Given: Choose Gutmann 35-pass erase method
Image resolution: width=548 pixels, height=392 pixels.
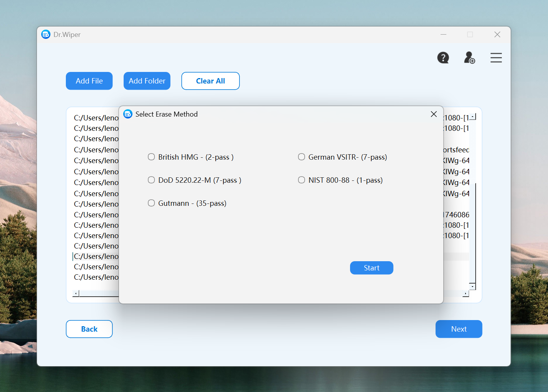Looking at the screenshot, I should (x=187, y=203).
